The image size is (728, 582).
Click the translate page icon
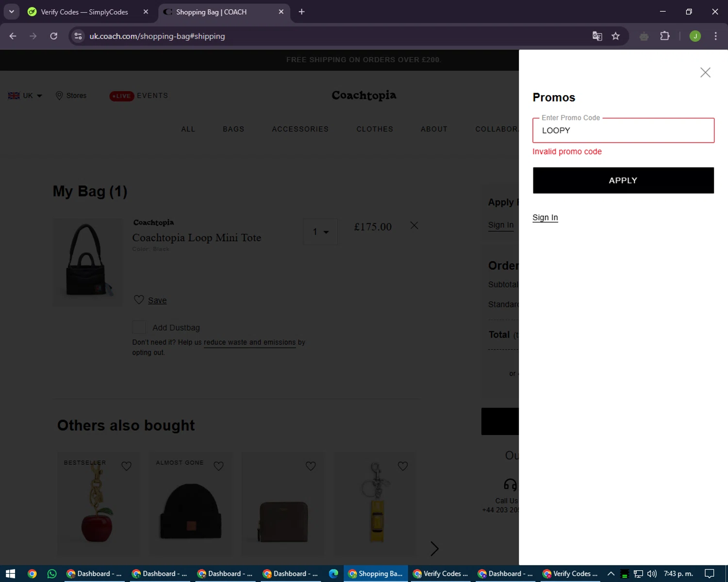tap(597, 36)
